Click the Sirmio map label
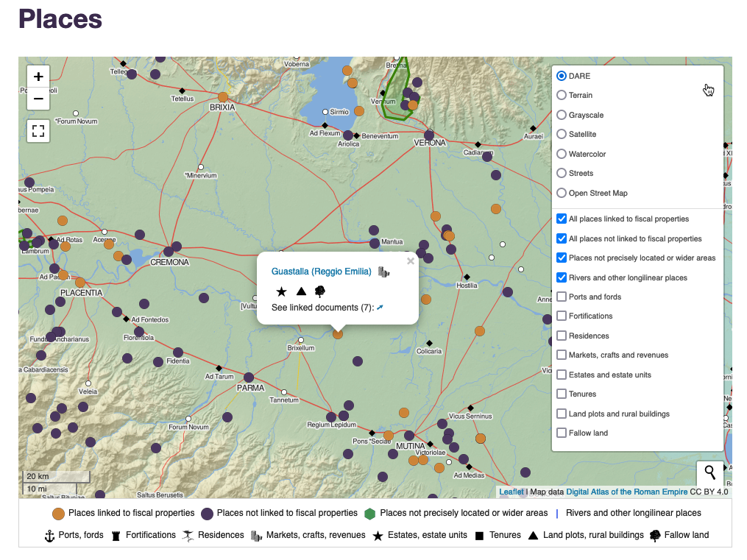Image resolution: width=747 pixels, height=560 pixels. [339, 112]
